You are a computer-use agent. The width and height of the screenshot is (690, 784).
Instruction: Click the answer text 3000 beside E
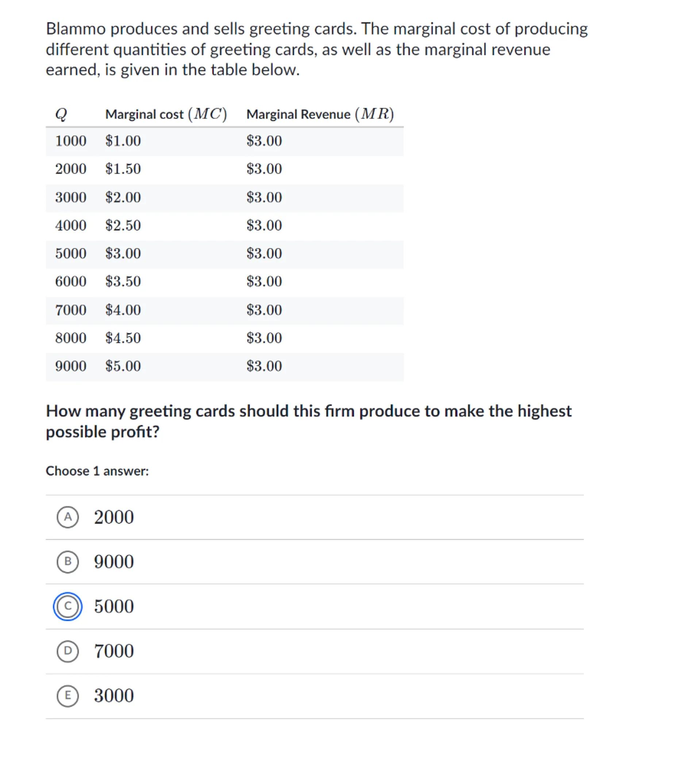[113, 696]
